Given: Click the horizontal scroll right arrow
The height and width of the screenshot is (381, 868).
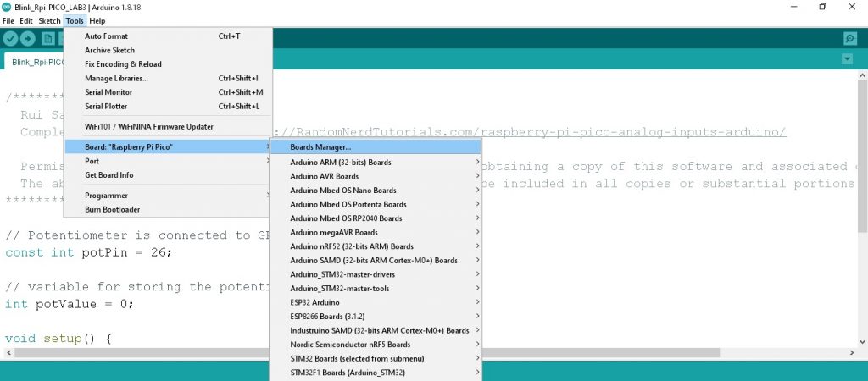Looking at the screenshot, I should pos(852,353).
